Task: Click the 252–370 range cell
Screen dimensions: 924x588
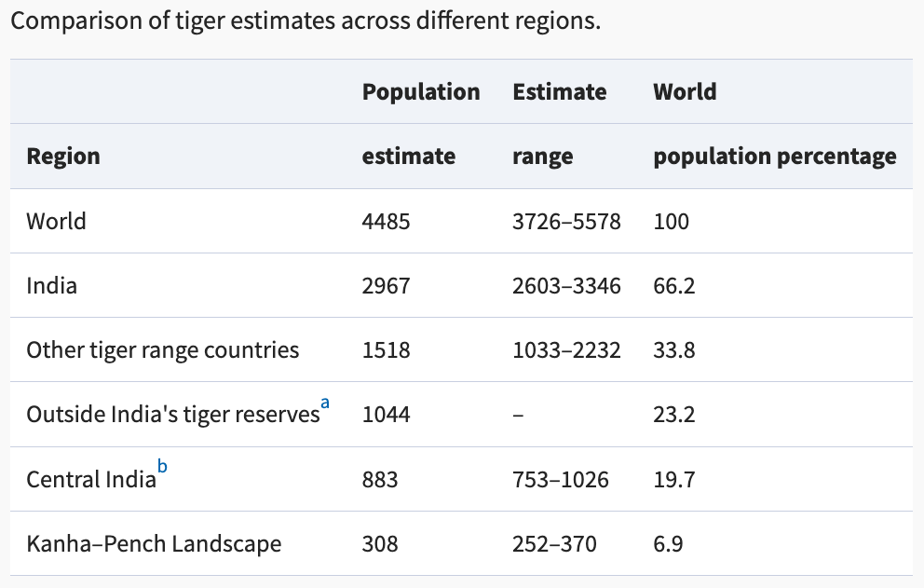Action: (554, 544)
